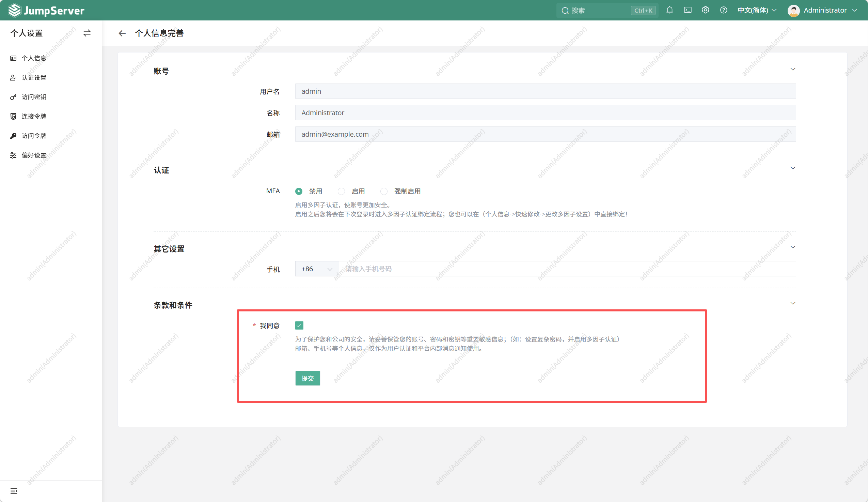Open the +86 country code dropdown
This screenshot has width=868, height=502.
point(317,269)
